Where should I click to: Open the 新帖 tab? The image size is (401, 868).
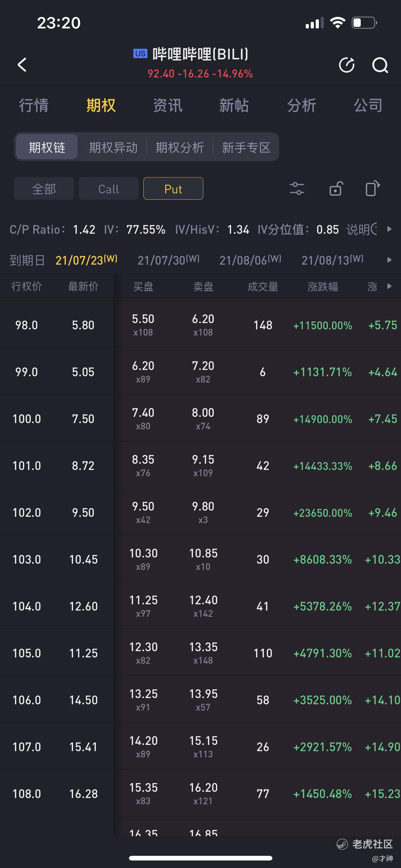(x=234, y=106)
